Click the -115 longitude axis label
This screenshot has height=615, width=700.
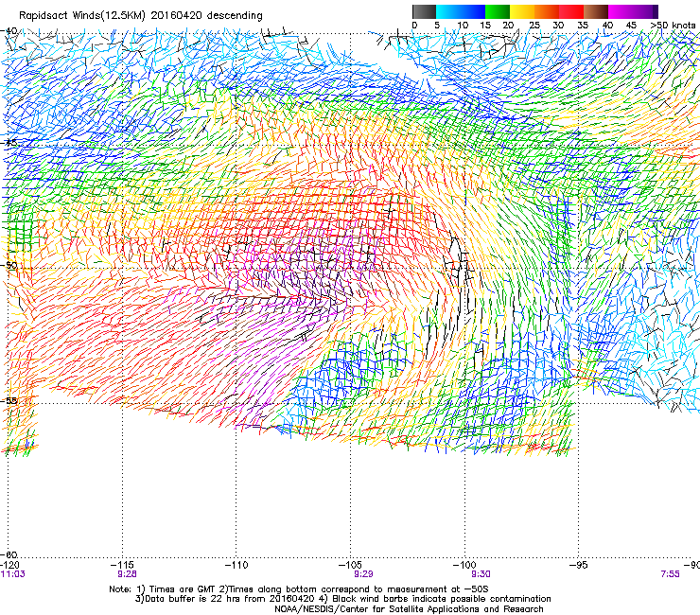[123, 565]
